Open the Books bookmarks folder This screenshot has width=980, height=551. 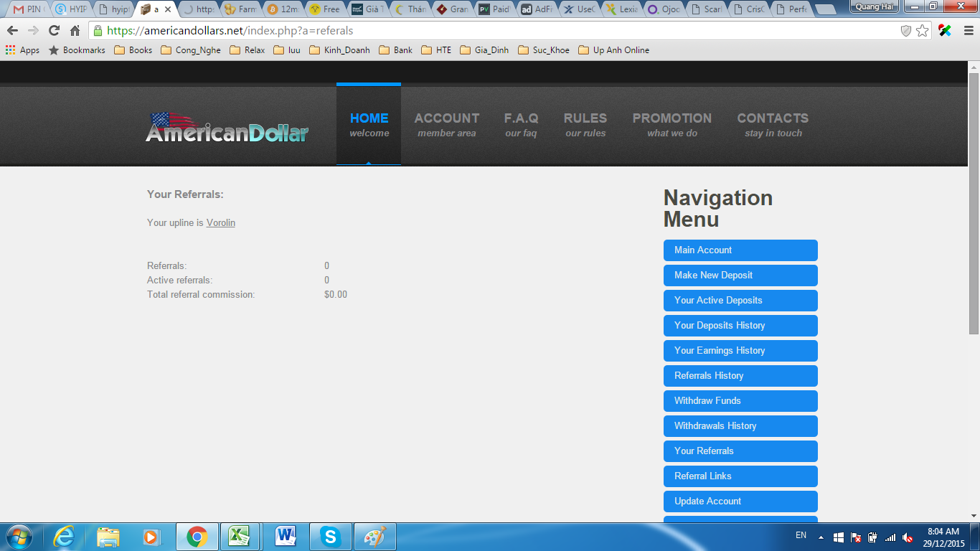[x=133, y=50]
